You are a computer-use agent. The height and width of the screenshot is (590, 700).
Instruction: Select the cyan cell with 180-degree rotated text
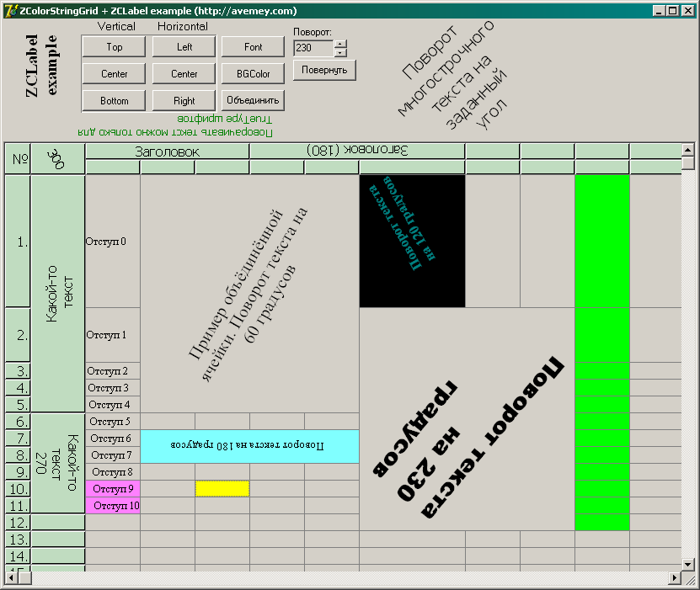click(x=249, y=446)
